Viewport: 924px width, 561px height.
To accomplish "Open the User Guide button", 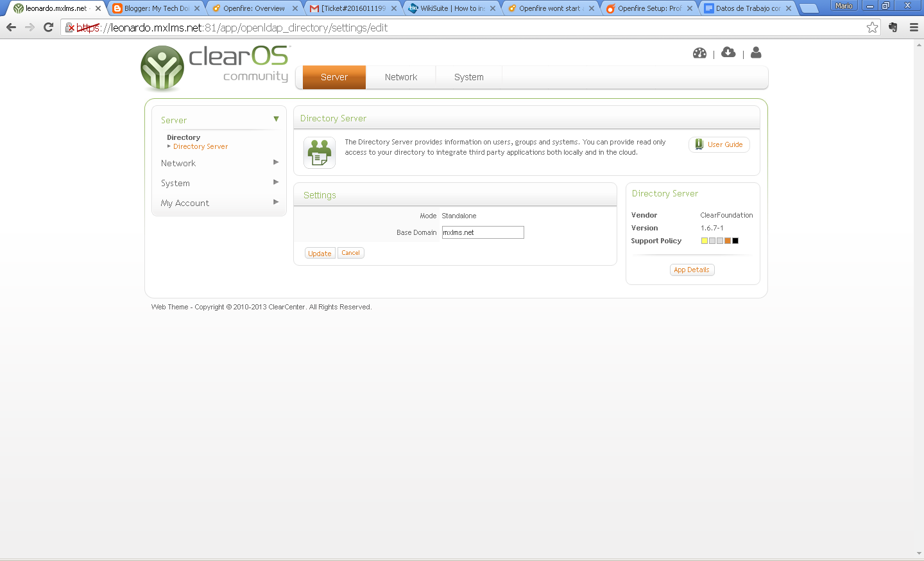I will [719, 144].
